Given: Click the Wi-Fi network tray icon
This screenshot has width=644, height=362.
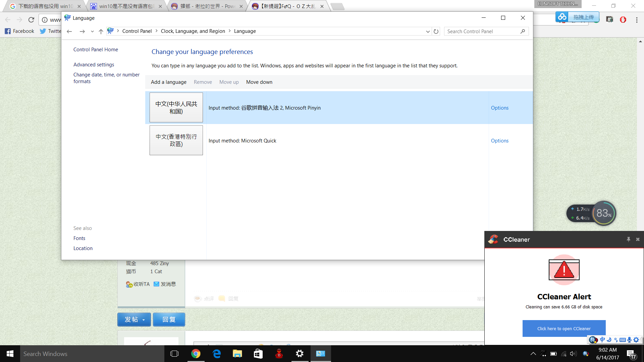Looking at the screenshot, I should click(x=564, y=354).
